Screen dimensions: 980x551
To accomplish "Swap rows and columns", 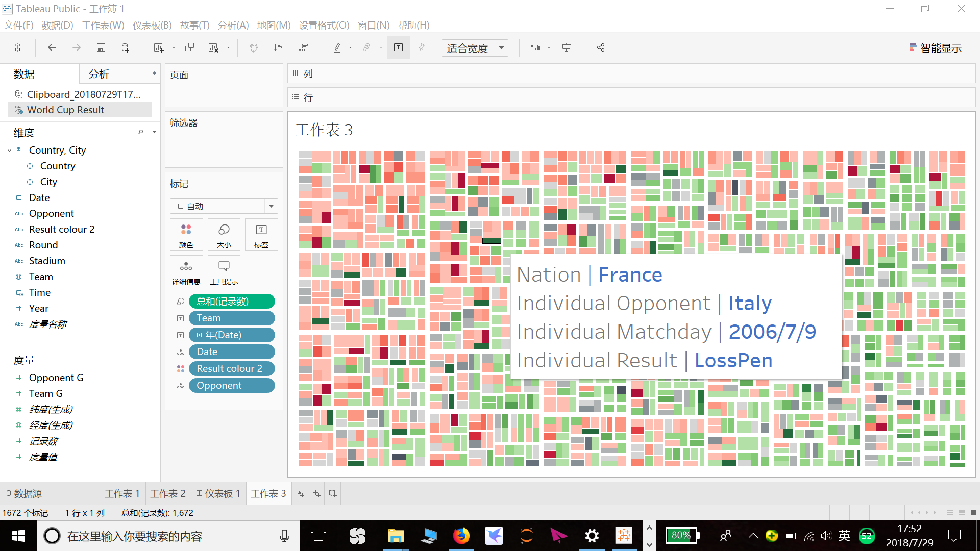I will pyautogui.click(x=254, y=47).
